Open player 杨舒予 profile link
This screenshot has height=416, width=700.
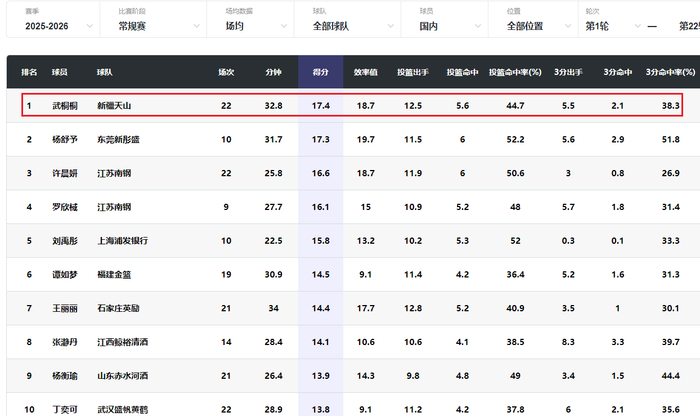pyautogui.click(x=65, y=140)
